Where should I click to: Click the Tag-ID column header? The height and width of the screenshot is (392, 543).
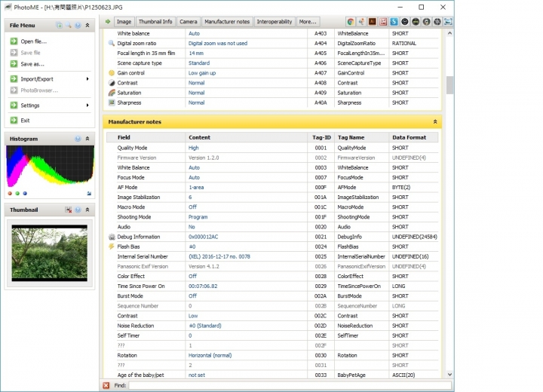click(321, 137)
